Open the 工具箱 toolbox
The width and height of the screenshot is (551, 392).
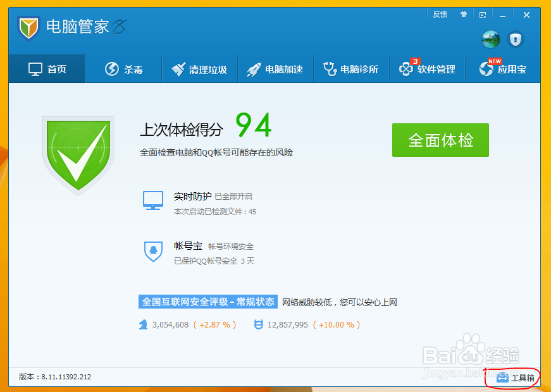coord(516,378)
